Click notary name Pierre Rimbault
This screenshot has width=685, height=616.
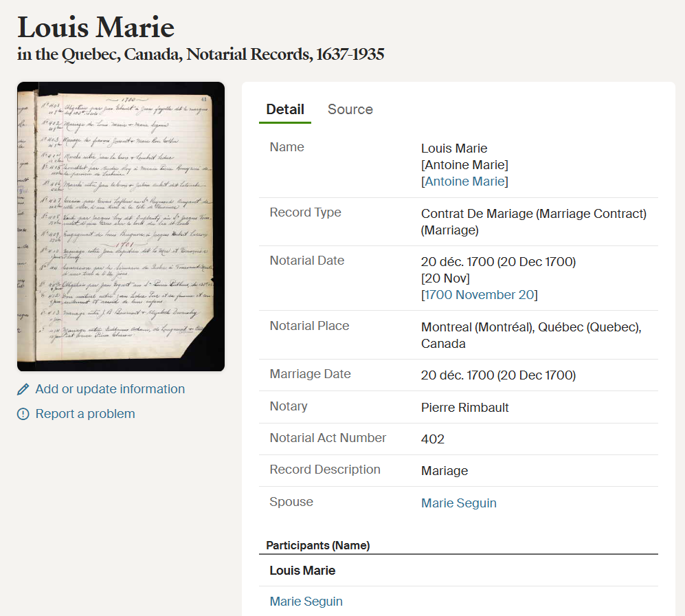[x=465, y=406]
